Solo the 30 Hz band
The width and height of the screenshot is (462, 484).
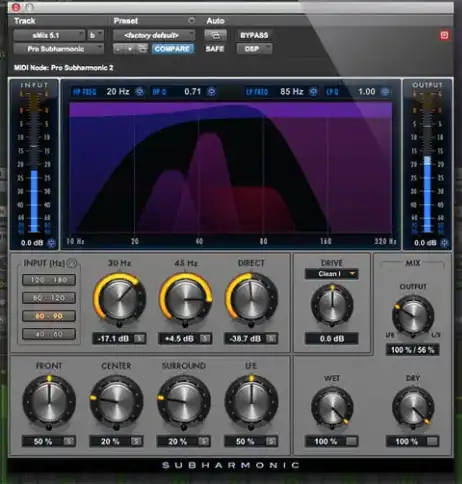(140, 339)
